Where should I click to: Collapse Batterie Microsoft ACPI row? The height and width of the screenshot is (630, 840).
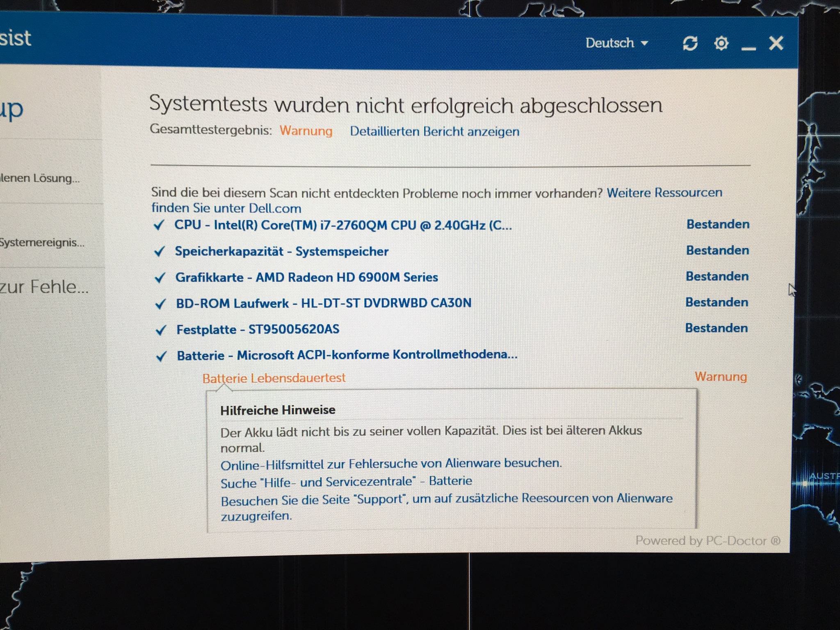347,355
